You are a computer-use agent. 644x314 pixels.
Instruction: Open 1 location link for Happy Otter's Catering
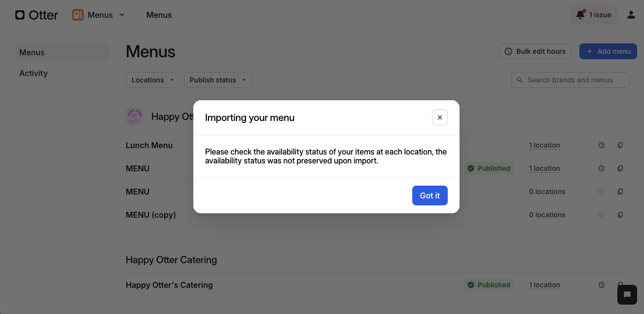coord(544,285)
